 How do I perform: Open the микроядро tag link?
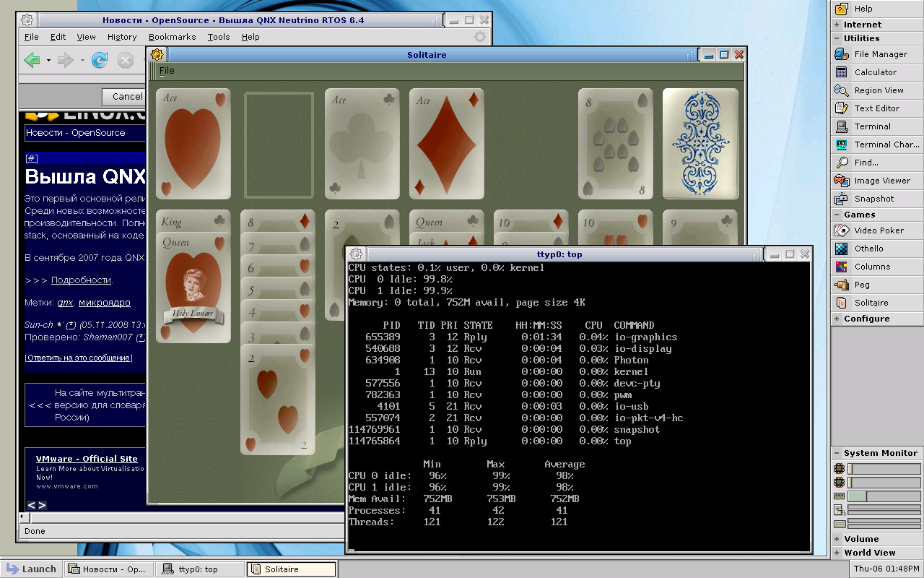[x=104, y=303]
